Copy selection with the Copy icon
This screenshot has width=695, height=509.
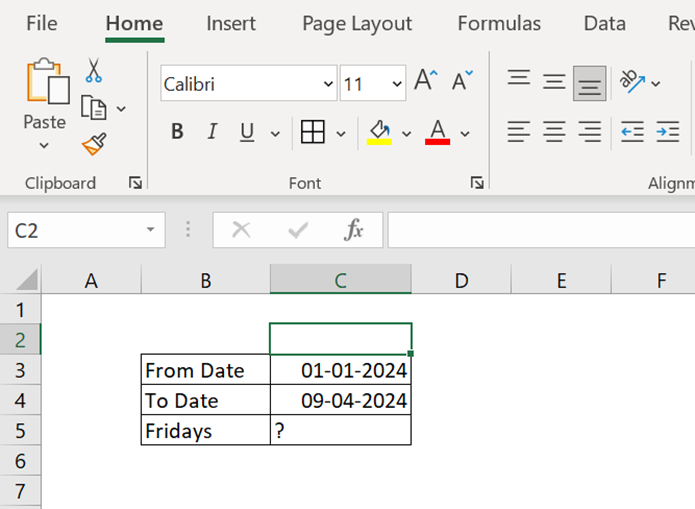point(94,108)
